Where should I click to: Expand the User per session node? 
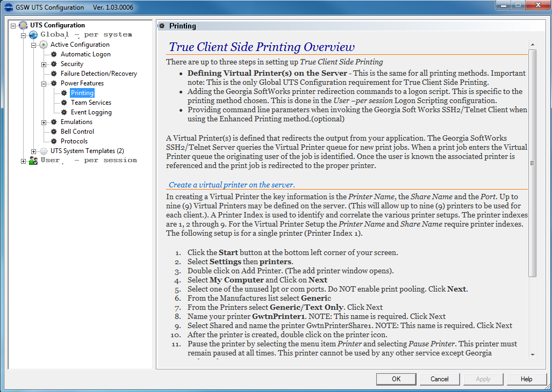[24, 161]
